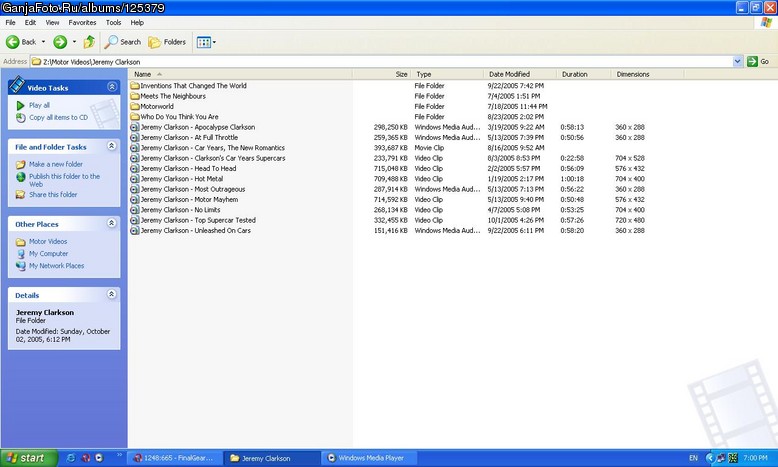Image resolution: width=778 pixels, height=467 pixels.
Task: Click Copy all items to CD
Action: click(x=58, y=118)
